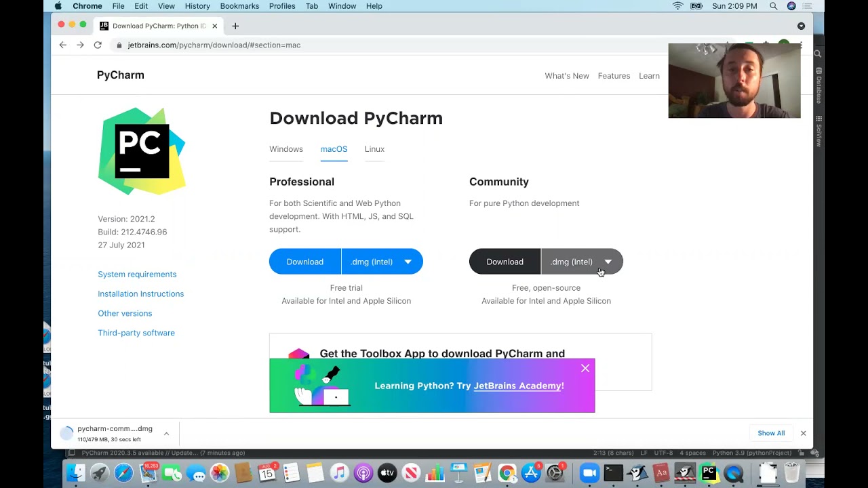Image resolution: width=868 pixels, height=488 pixels.
Task: Open Calendar icon in the dock
Action: point(267,472)
